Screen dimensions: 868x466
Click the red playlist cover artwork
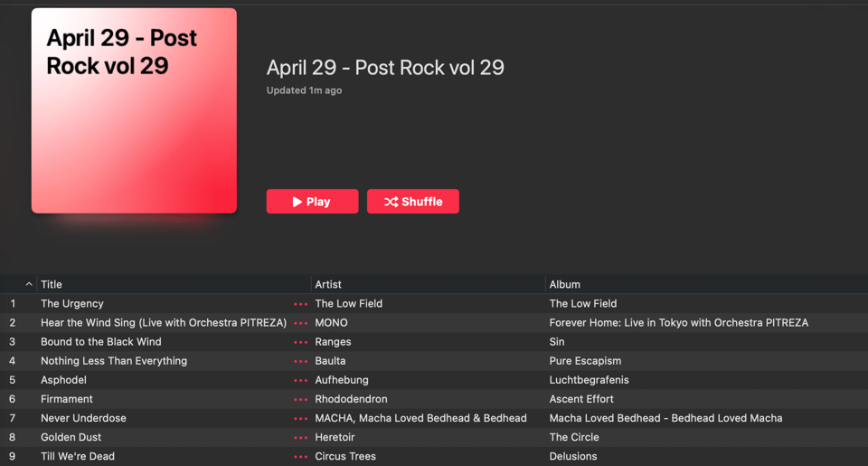click(134, 111)
